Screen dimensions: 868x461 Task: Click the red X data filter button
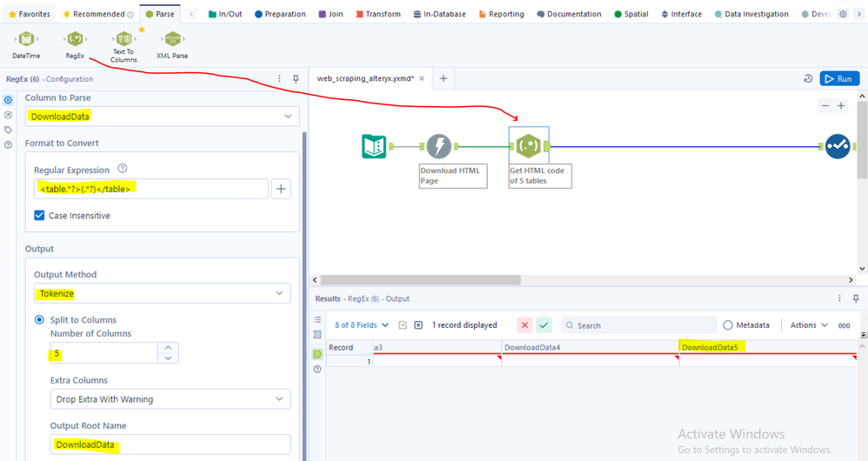pyautogui.click(x=524, y=324)
